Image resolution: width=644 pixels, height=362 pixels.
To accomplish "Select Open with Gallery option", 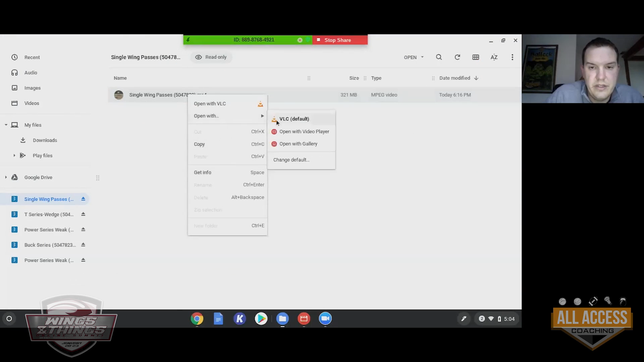I will (298, 144).
